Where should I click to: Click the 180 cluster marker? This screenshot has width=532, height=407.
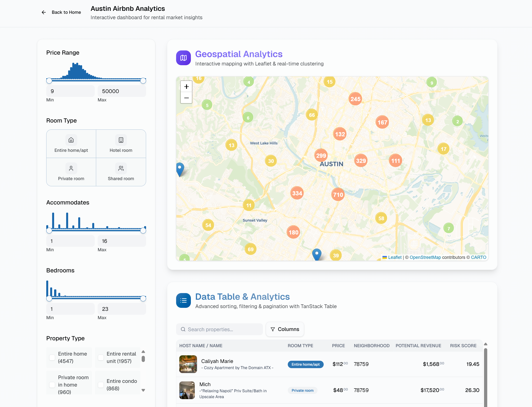pyautogui.click(x=293, y=232)
